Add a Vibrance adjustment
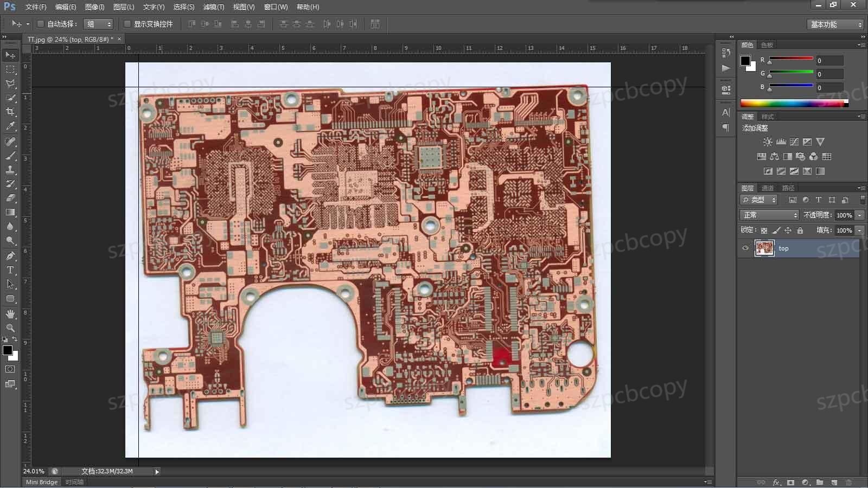Viewport: 868px width, 488px height. point(820,142)
